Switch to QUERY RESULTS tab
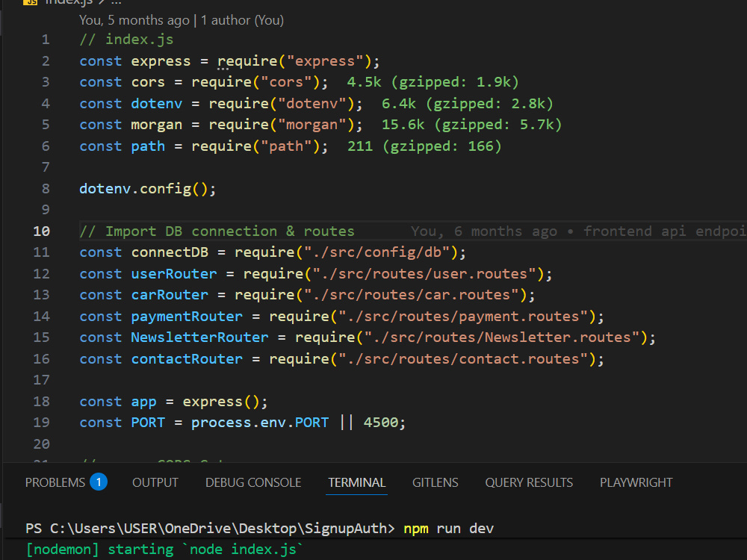Image resolution: width=747 pixels, height=560 pixels. [x=529, y=482]
